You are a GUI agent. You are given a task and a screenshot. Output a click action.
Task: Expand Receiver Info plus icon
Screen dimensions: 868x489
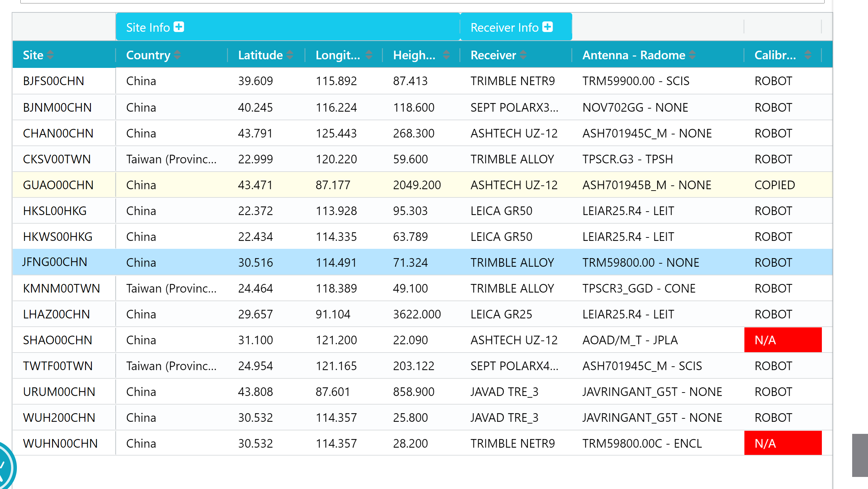[x=547, y=27]
